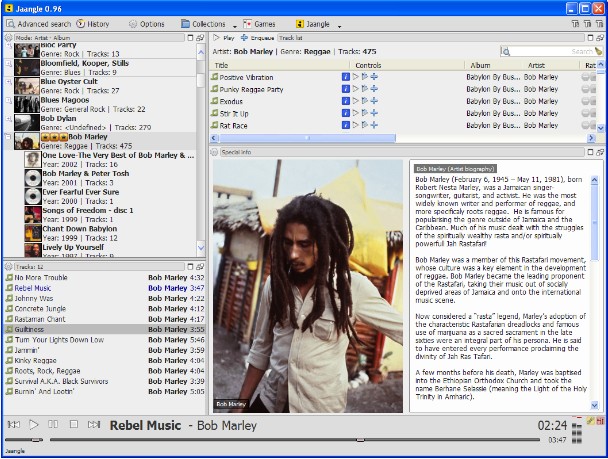Viewport: 608px width, 459px height.
Task: Play the Positive Vibration track
Action: [x=356, y=77]
